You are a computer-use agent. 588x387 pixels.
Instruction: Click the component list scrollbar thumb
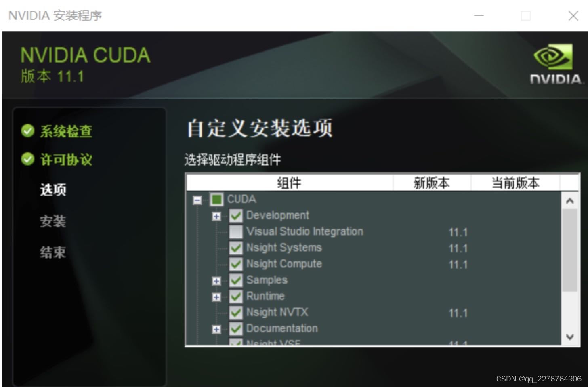(570, 250)
